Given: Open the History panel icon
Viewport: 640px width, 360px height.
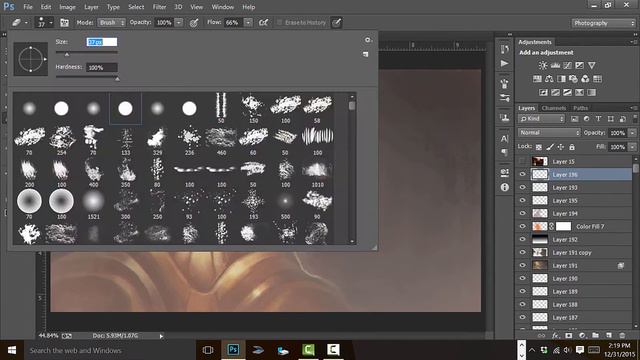Looking at the screenshot, I should (x=504, y=49).
